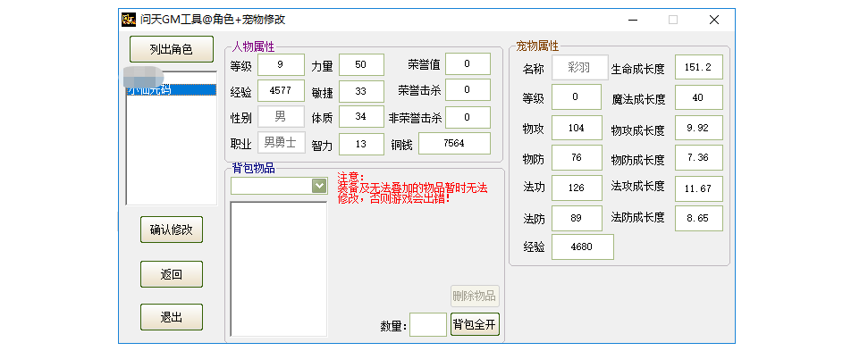Edit the 铜钱 field showing 7564
868x351 pixels.
[x=454, y=143]
